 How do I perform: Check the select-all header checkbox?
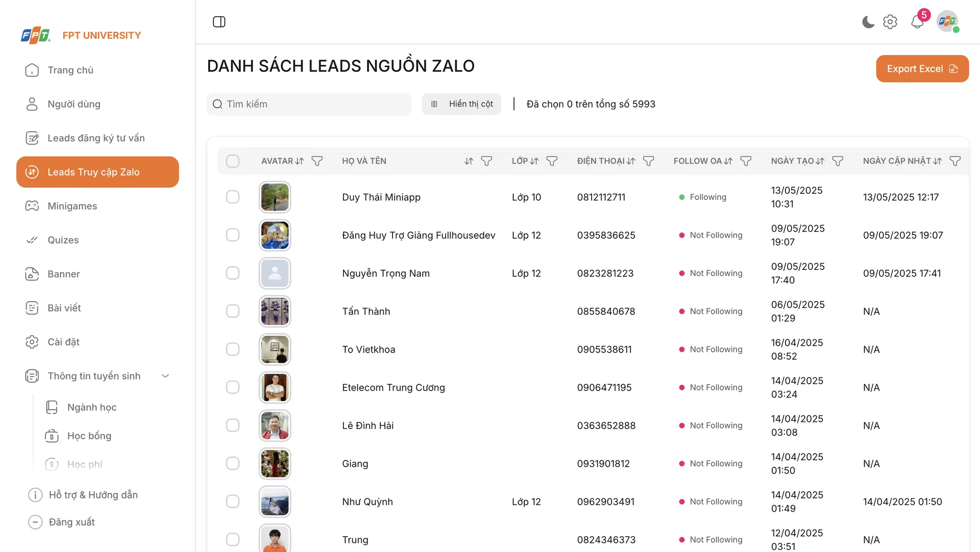(233, 161)
